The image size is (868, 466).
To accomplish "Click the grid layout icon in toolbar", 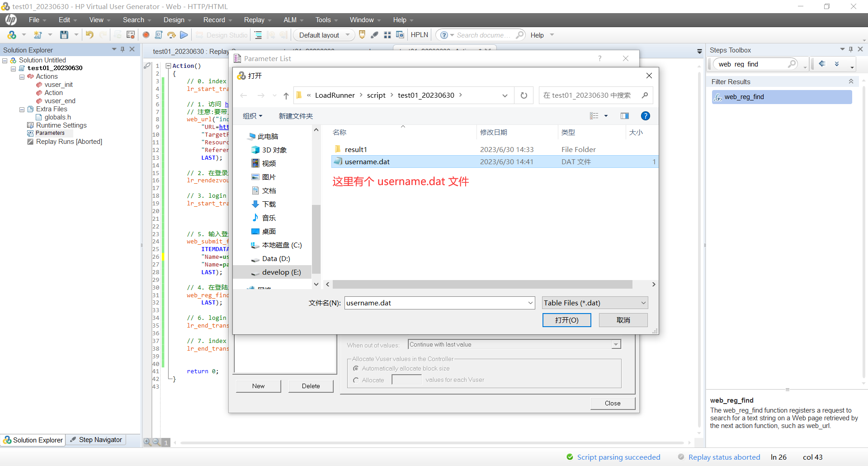I will point(387,35).
